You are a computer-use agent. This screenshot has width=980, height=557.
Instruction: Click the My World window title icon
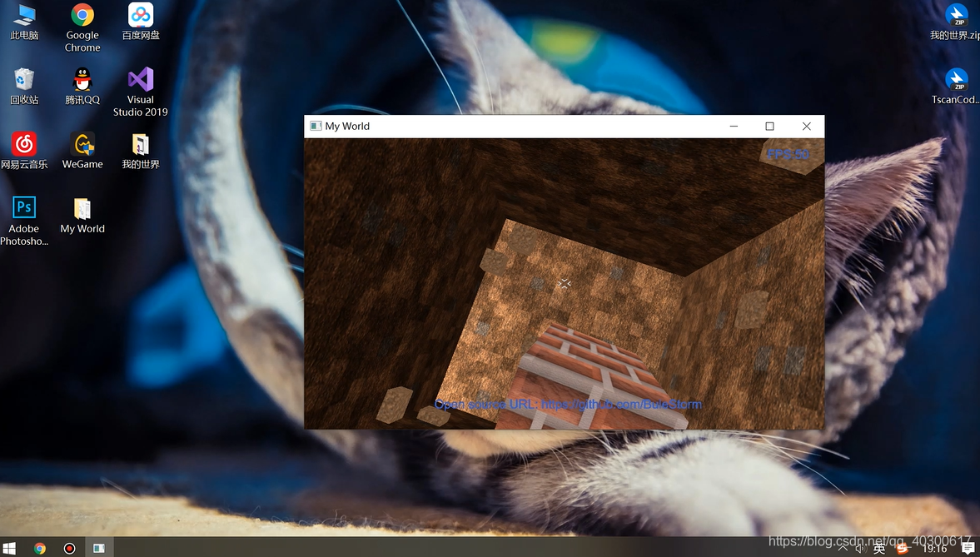coord(316,127)
